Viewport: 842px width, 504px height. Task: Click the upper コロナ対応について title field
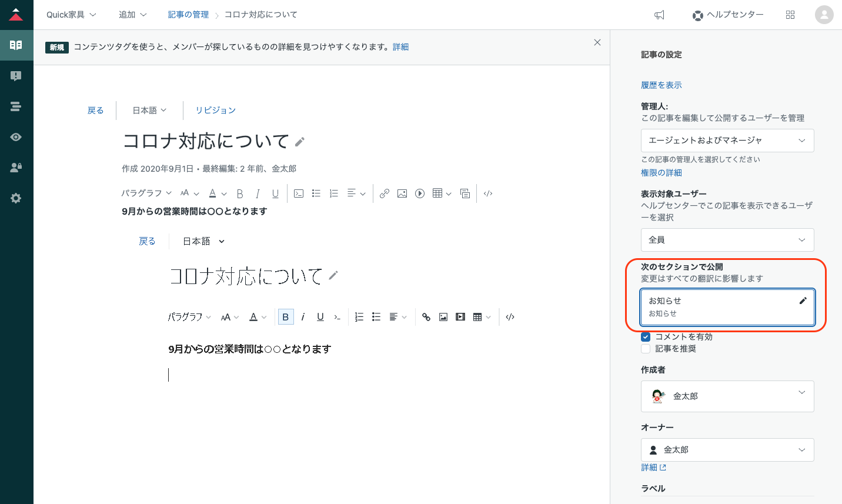tap(205, 142)
